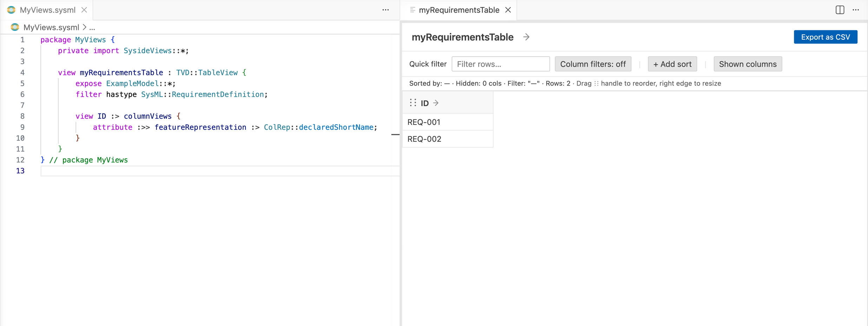Click the ID column header label

[x=425, y=103]
